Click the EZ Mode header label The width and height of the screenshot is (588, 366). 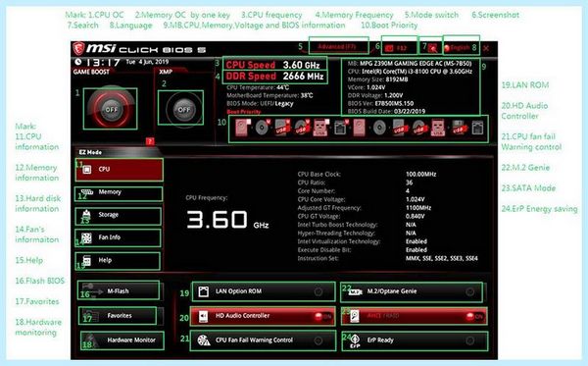90,152
